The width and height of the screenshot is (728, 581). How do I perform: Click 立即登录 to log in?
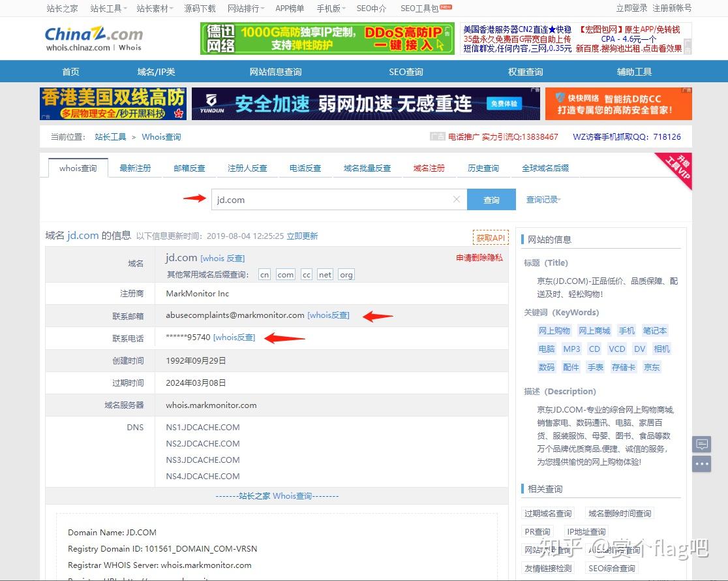pyautogui.click(x=631, y=8)
